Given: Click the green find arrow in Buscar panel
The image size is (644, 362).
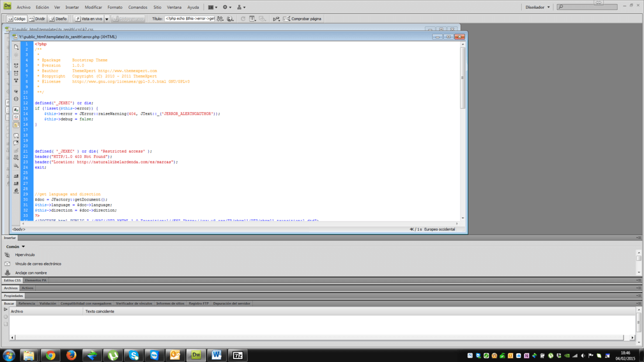Looking at the screenshot, I should tap(6, 309).
